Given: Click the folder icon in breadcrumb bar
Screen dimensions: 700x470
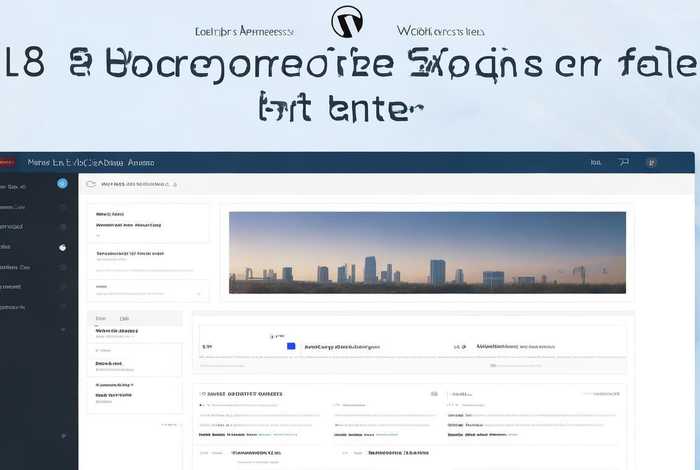Looking at the screenshot, I should tap(91, 184).
